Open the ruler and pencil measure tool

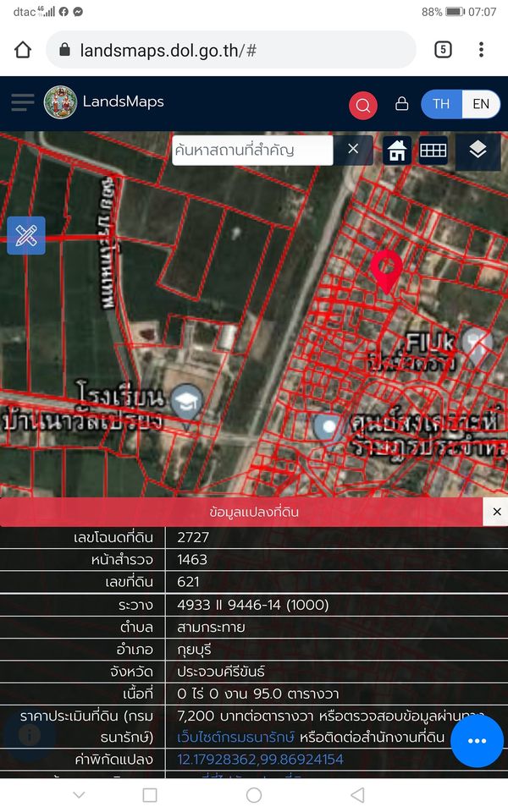coord(26,236)
